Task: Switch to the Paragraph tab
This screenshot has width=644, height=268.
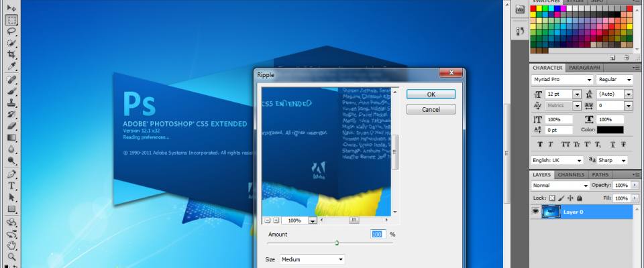Action: tap(584, 68)
